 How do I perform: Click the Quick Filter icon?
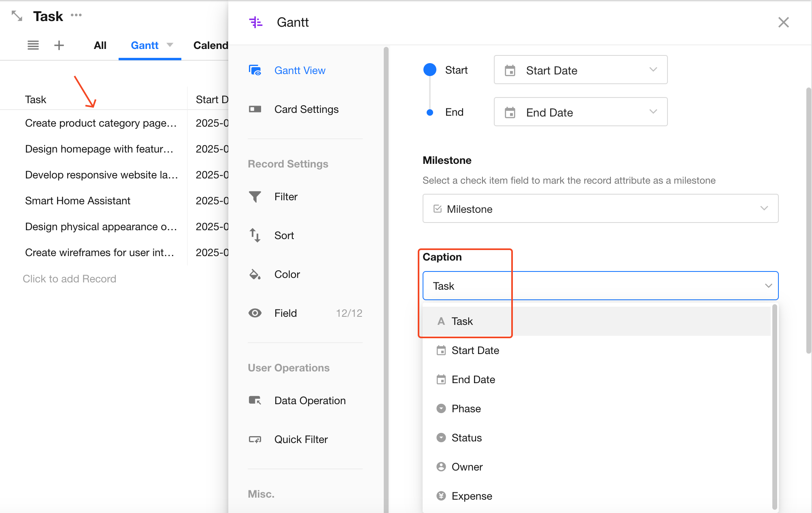pyautogui.click(x=255, y=439)
